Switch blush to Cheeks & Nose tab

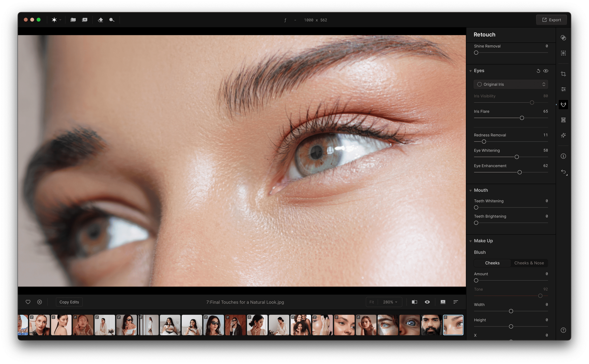(x=529, y=263)
